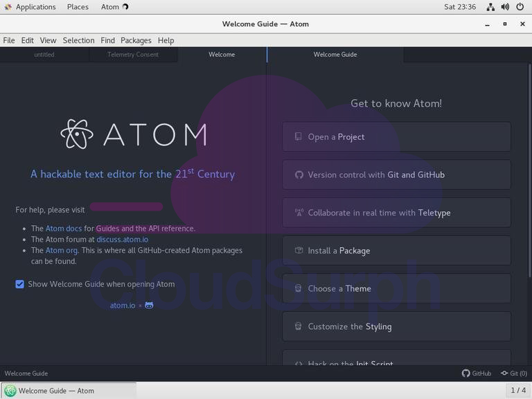Click the Sat 23:36 clock
Viewport: 532px width, 399px height.
tap(460, 7)
